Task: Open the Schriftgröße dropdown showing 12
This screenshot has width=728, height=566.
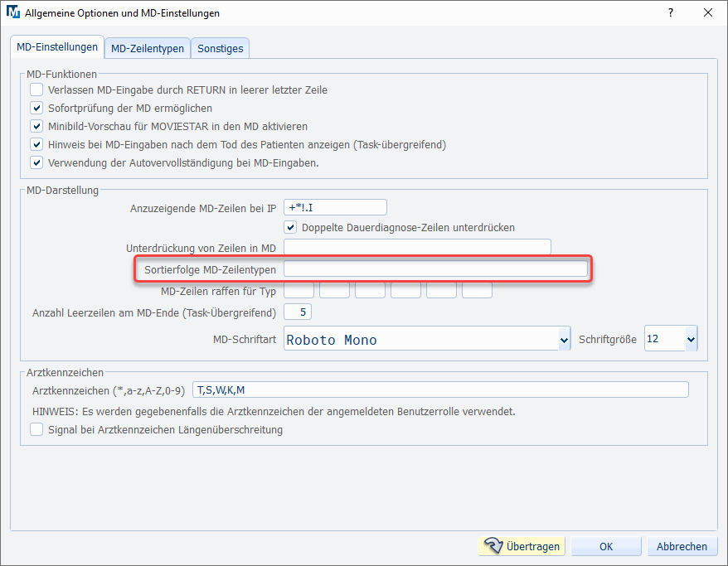Action: coord(671,339)
